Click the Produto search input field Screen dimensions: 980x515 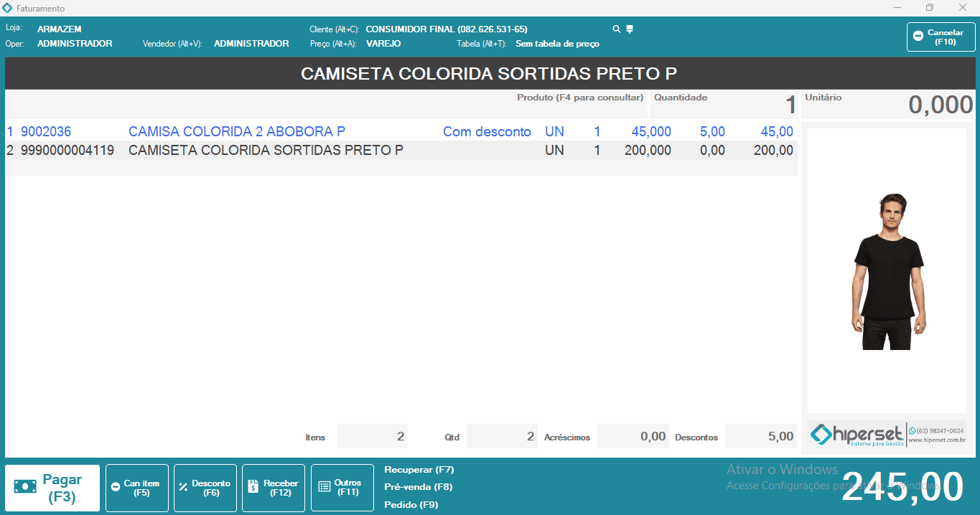[x=327, y=106]
